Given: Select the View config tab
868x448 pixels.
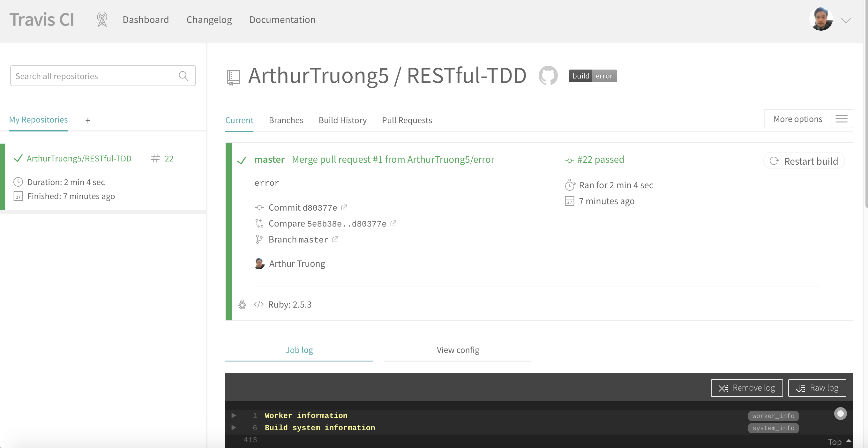Looking at the screenshot, I should (458, 350).
